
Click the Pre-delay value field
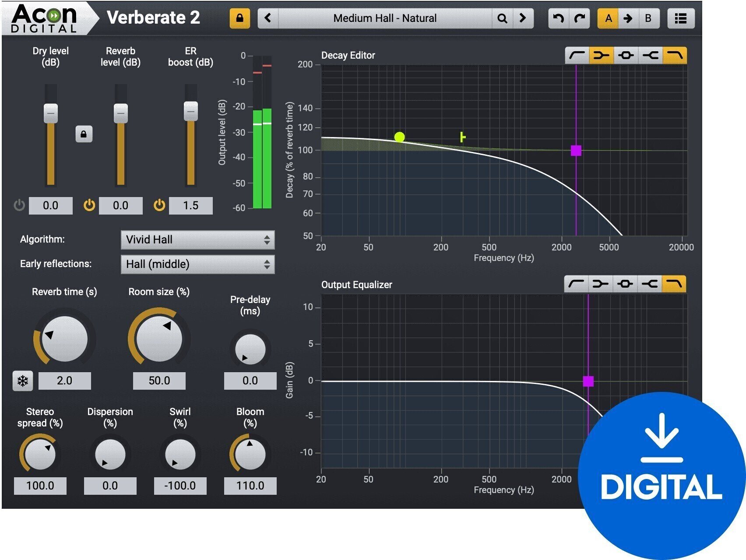[250, 380]
